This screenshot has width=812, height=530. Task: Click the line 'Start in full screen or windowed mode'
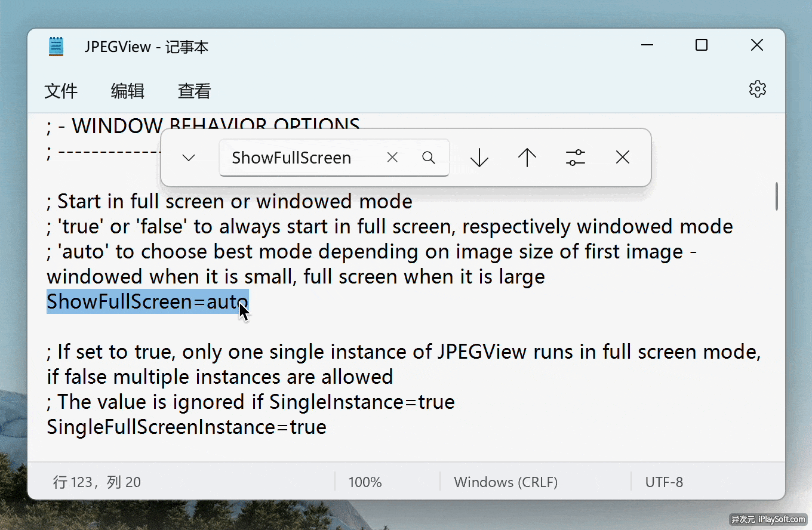229,201
